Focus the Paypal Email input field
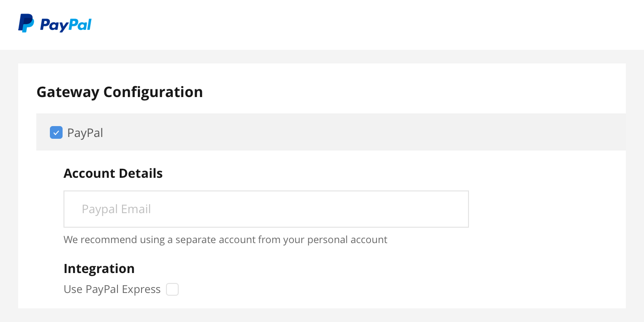The width and height of the screenshot is (644, 322). pyautogui.click(x=266, y=209)
